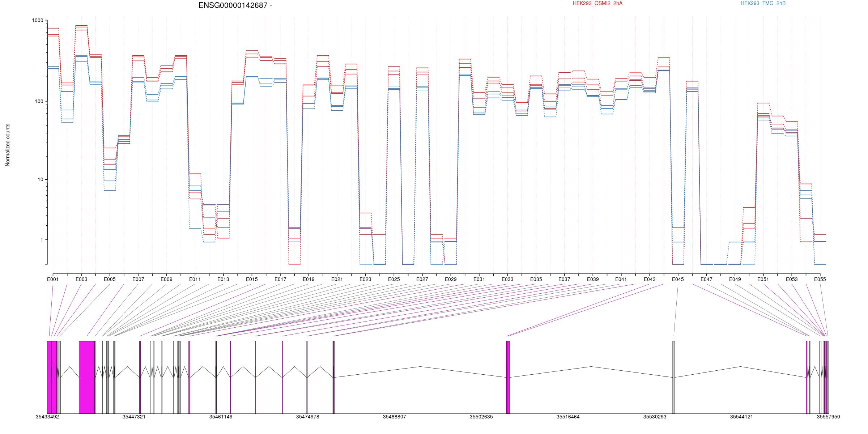Select the HEK293_TMG_2hB legend label
This screenshot has height=434, width=868.
click(x=763, y=3)
